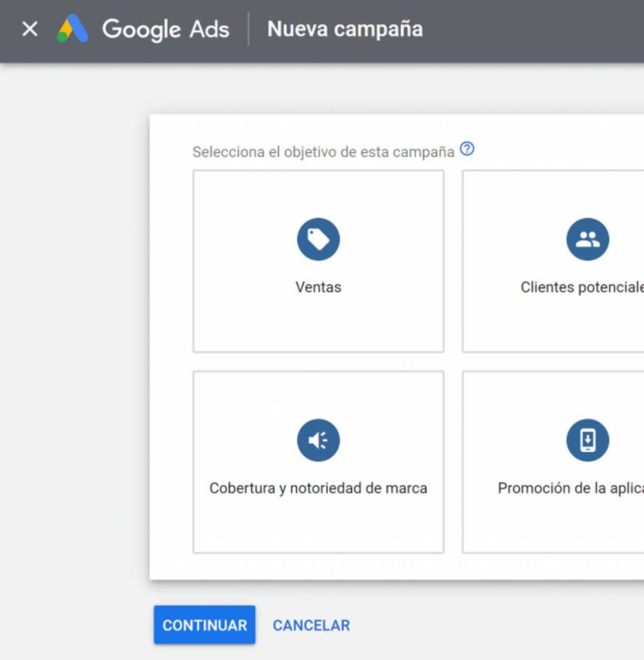
Task: Close the new campaign dialog with X
Action: click(x=30, y=29)
